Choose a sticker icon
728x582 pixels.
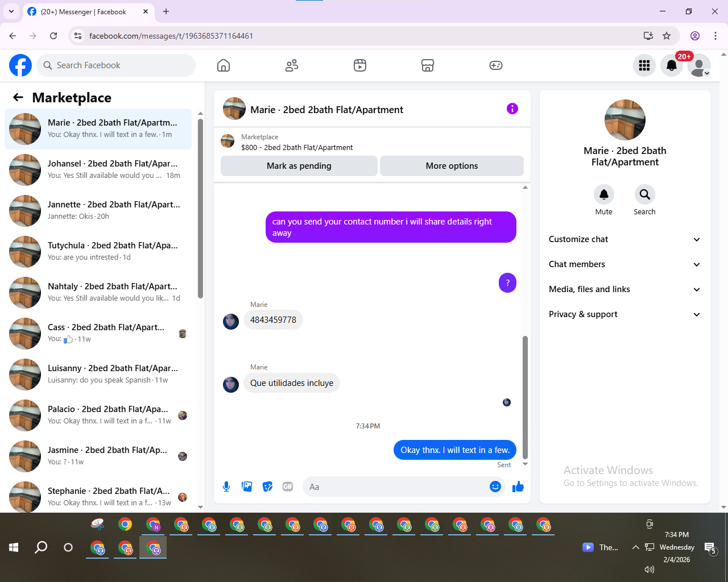(x=267, y=487)
